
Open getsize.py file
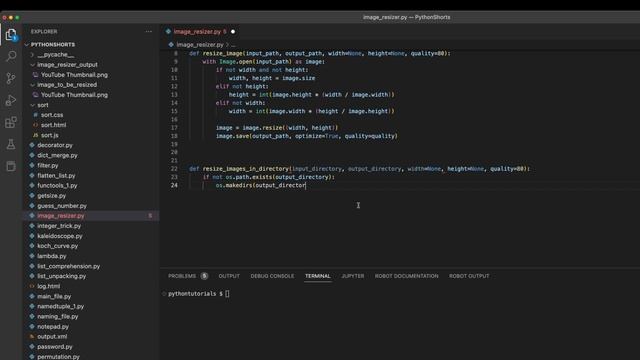51,196
